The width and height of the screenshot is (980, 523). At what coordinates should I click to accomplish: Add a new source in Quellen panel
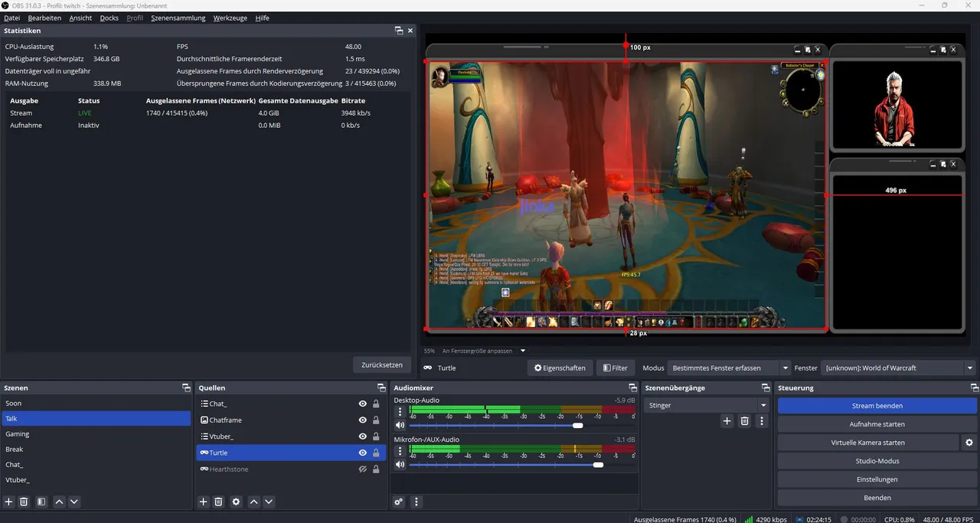204,502
